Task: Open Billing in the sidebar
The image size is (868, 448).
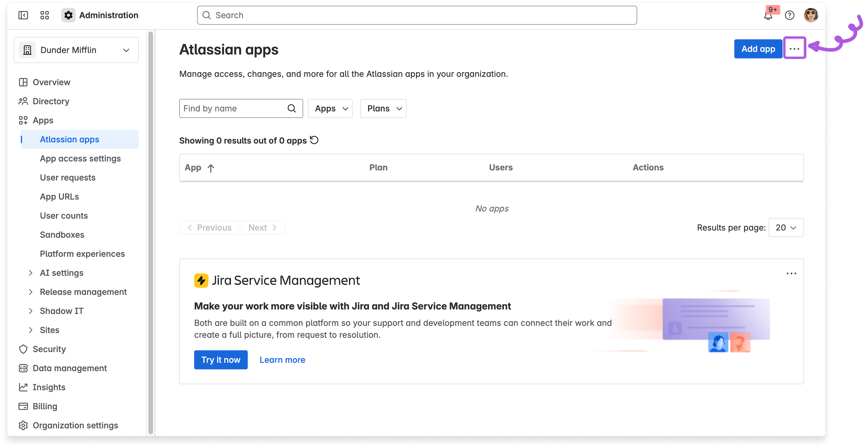Action: [76, 406]
